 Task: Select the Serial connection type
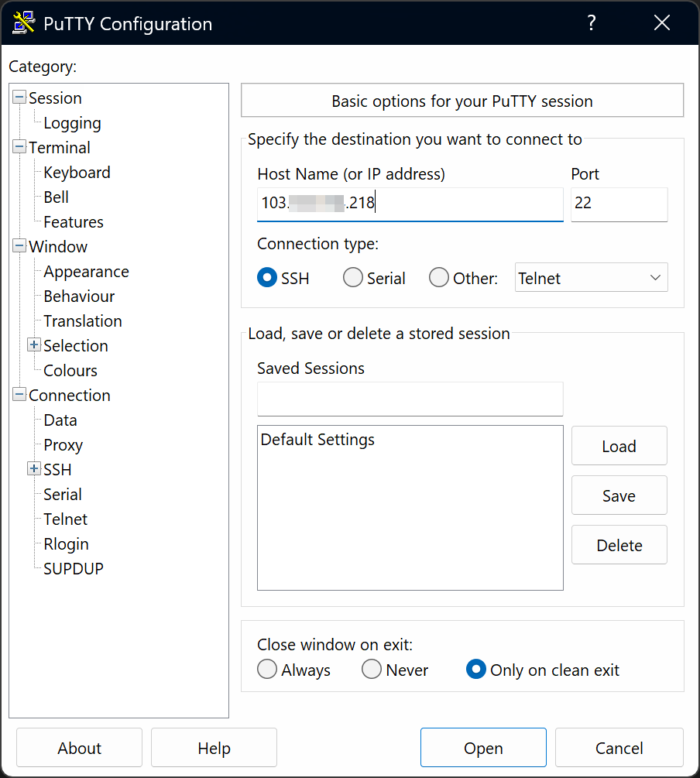tap(353, 278)
